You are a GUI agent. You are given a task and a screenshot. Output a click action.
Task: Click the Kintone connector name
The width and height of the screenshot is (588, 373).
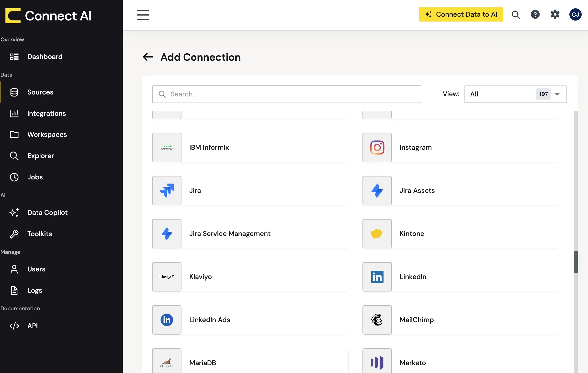(412, 234)
